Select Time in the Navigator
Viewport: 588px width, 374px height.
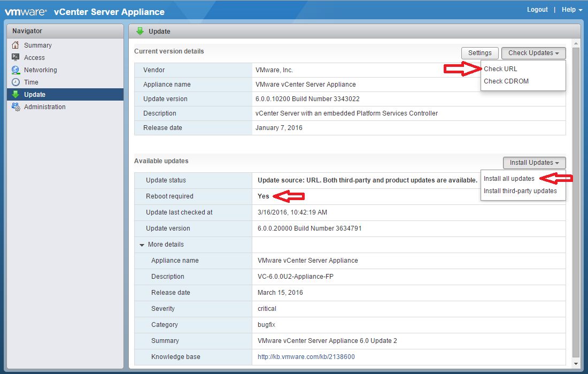(31, 82)
